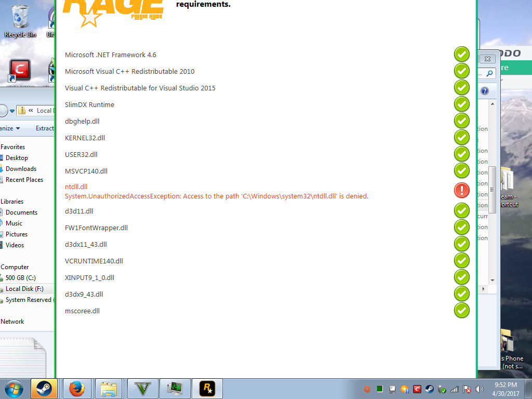532x399 pixels.
Task: Click the green CPU meter tray icon
Action: point(380,389)
